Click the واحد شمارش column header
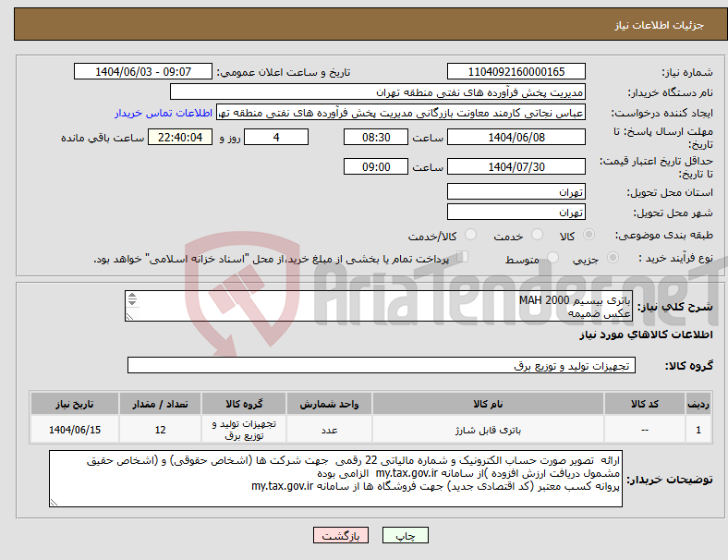The width and height of the screenshot is (728, 560). coord(329,404)
